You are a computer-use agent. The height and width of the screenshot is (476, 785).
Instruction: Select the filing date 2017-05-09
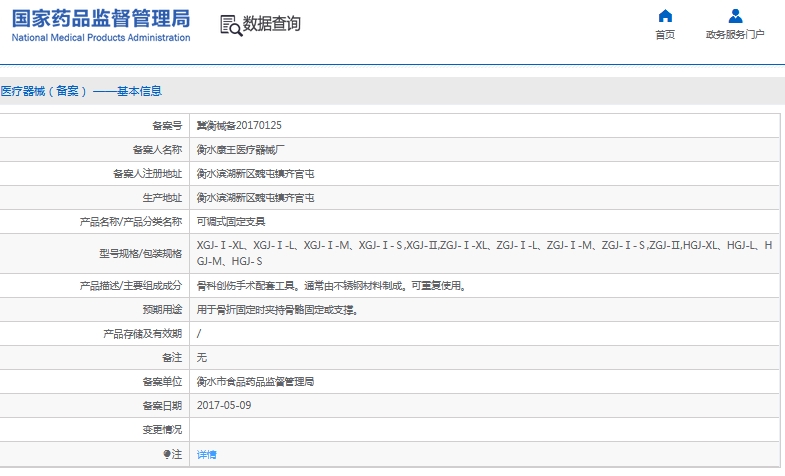(x=224, y=405)
